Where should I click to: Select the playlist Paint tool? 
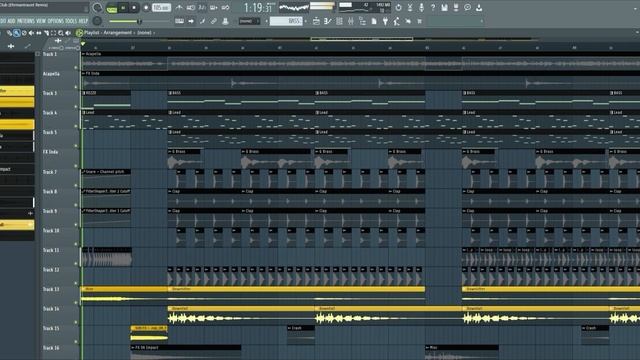tap(16, 33)
